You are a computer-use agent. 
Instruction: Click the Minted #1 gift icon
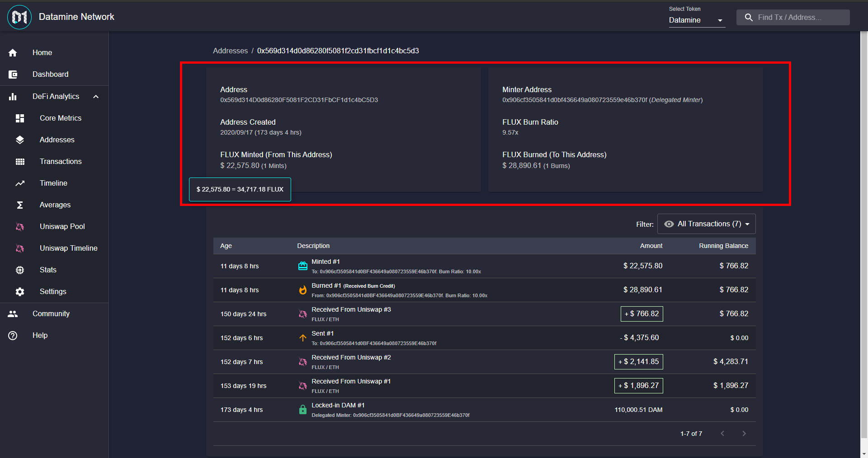[x=303, y=266]
